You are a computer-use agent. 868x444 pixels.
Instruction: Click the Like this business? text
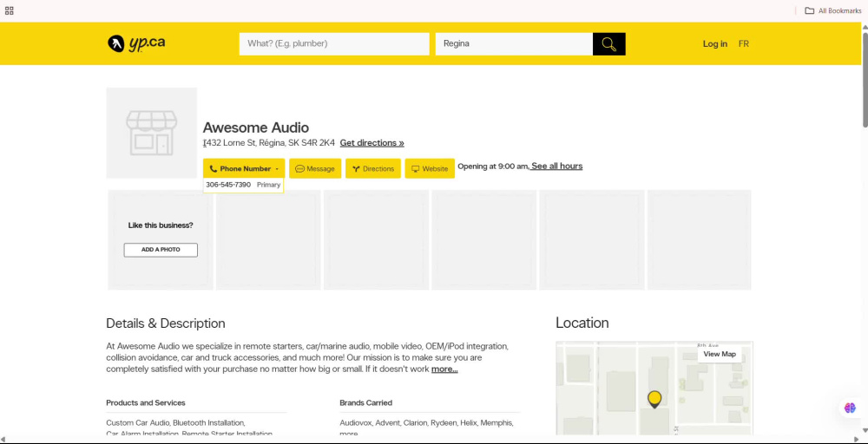pyautogui.click(x=161, y=225)
